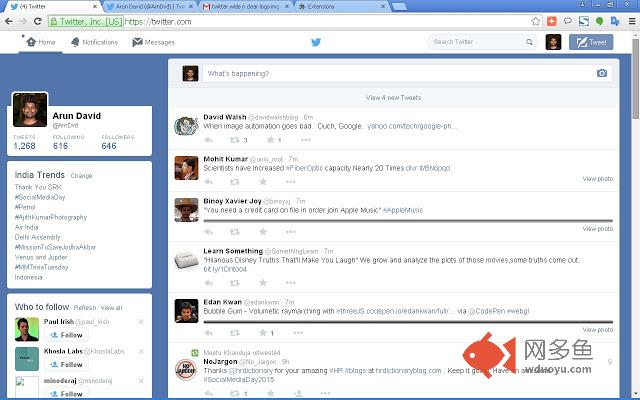Click the search magnifier icon
The image size is (640, 400).
point(529,42)
